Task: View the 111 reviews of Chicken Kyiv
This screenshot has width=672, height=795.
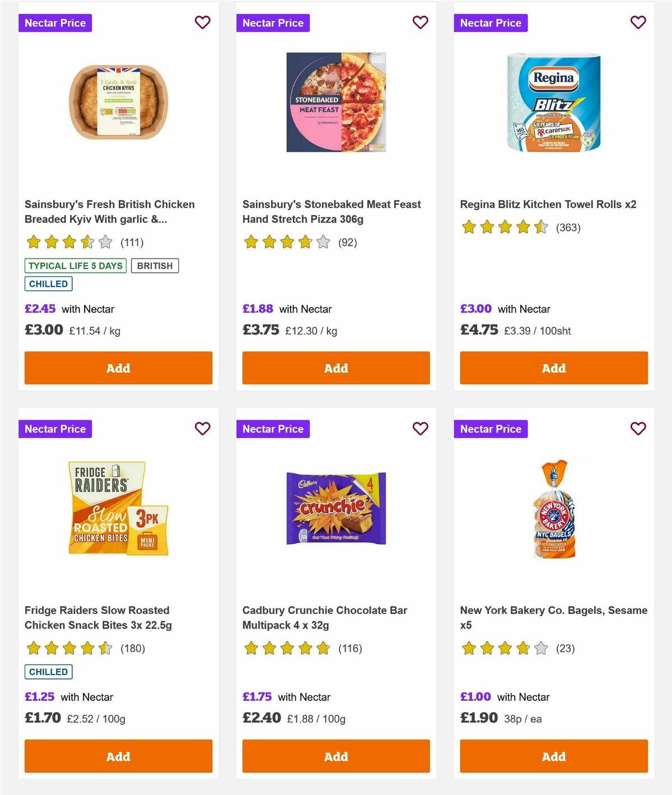Action: (132, 243)
